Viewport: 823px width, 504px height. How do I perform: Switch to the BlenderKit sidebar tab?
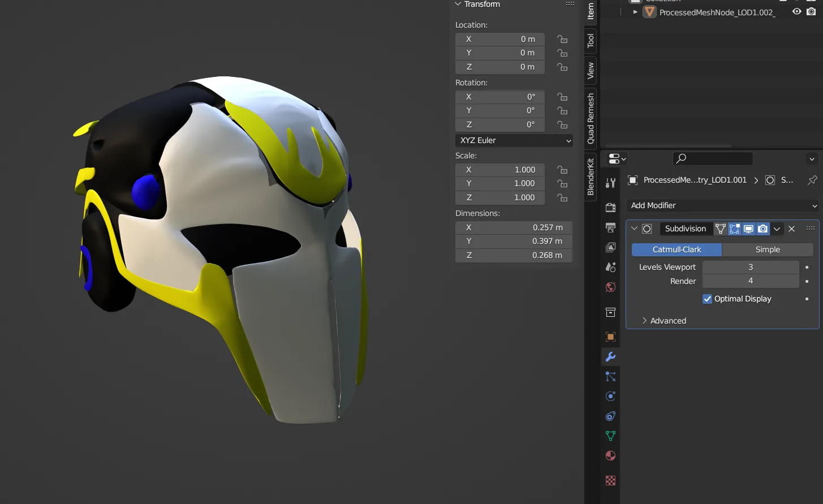(591, 176)
